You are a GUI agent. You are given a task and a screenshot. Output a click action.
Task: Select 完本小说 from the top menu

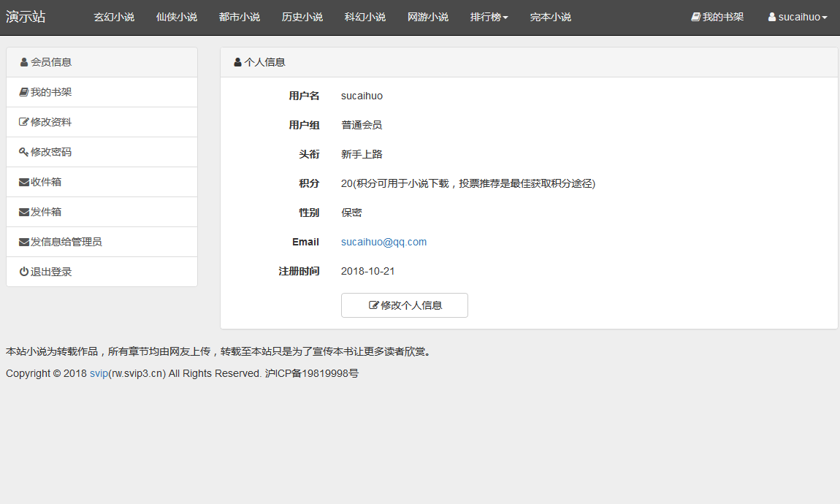pos(551,17)
